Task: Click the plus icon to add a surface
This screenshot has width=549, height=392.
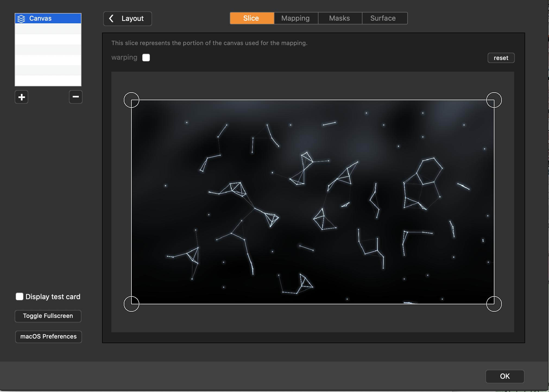Action: (22, 97)
